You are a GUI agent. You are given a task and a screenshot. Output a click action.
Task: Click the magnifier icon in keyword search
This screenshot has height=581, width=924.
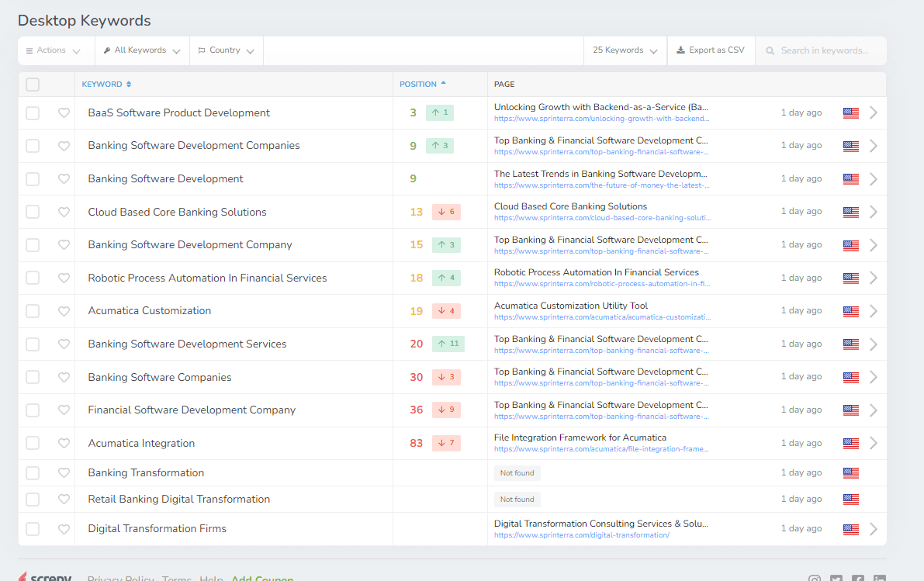[x=770, y=50]
